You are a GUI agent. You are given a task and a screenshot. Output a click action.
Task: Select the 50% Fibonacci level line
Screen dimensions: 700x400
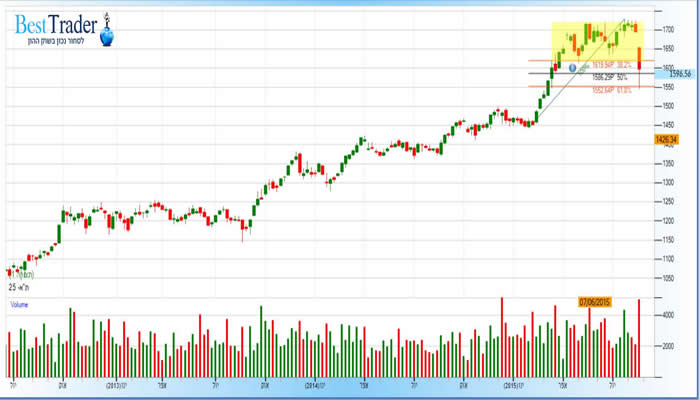point(560,72)
